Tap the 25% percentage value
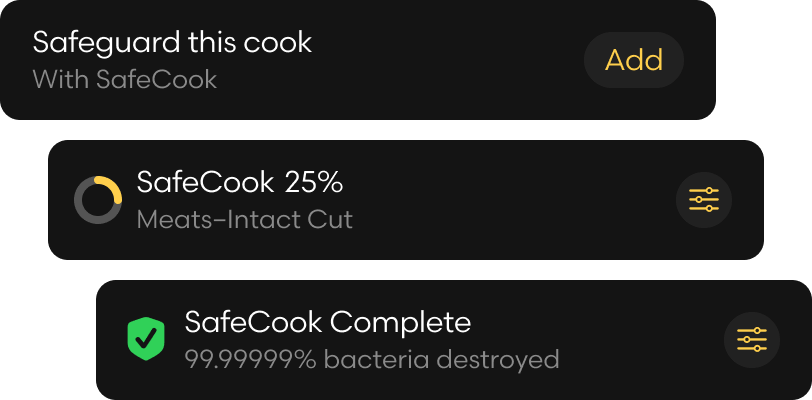This screenshot has height=400, width=812. click(314, 182)
